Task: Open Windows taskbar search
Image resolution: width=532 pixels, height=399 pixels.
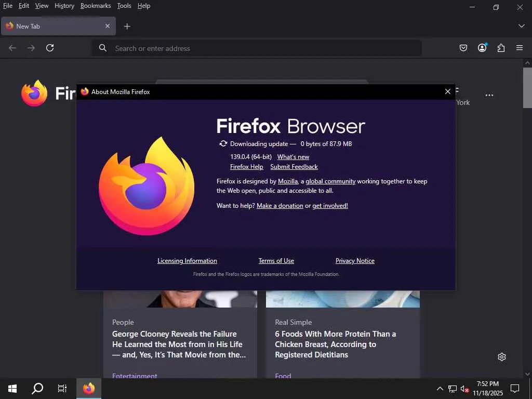Action: tap(37, 389)
